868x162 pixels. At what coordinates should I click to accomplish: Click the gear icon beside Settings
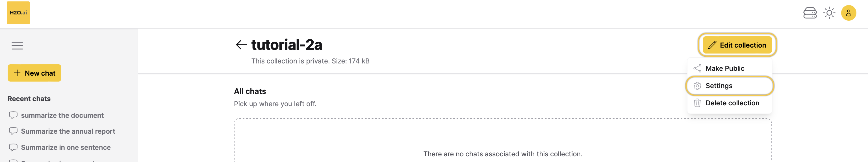pos(697,86)
